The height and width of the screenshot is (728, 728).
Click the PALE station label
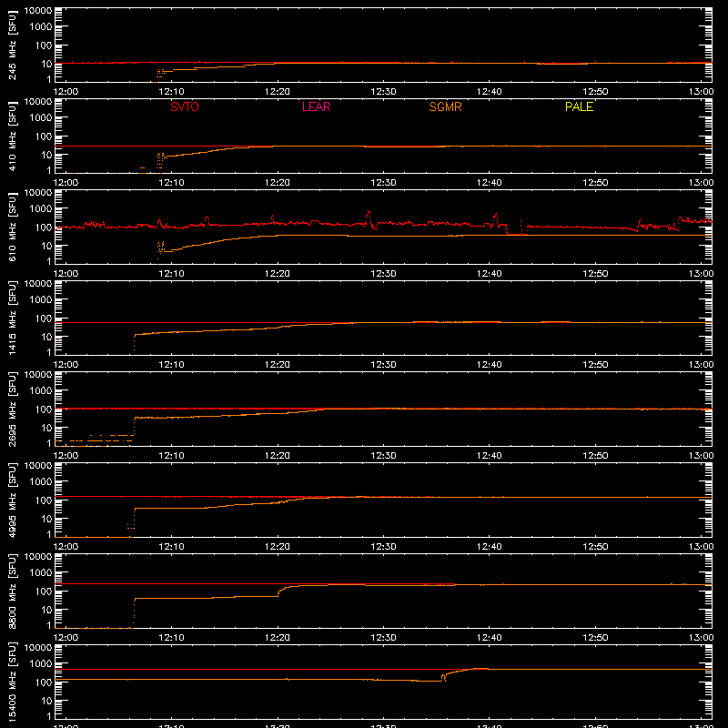[x=579, y=106]
